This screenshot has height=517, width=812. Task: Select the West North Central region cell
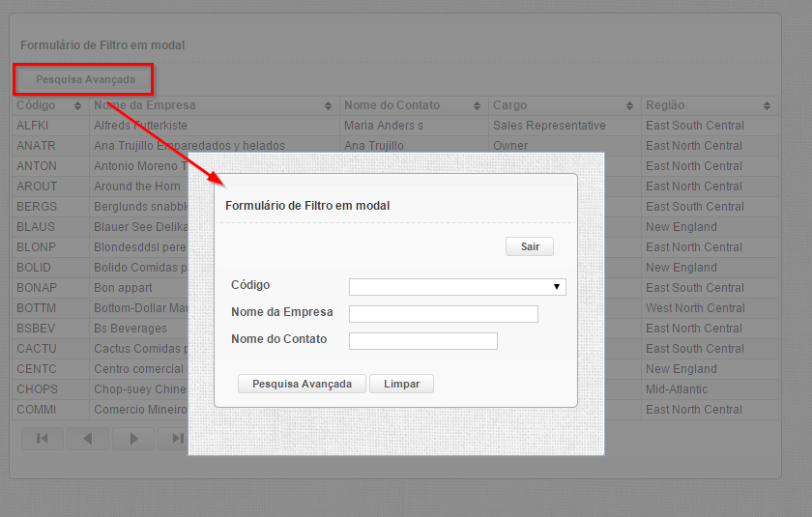(x=695, y=308)
